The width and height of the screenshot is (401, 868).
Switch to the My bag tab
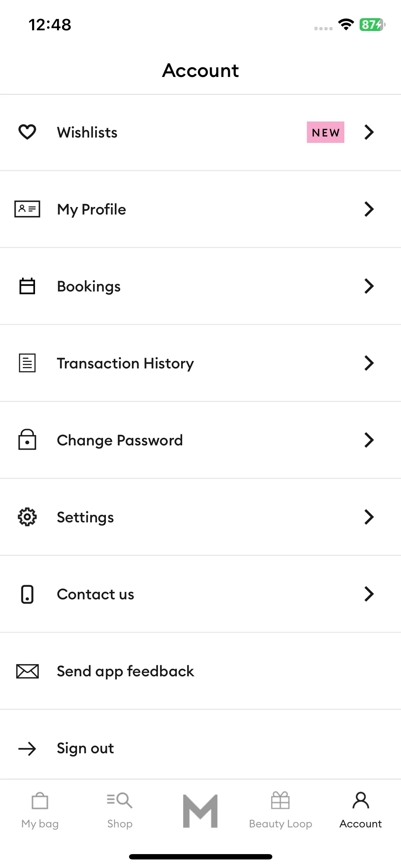40,811
